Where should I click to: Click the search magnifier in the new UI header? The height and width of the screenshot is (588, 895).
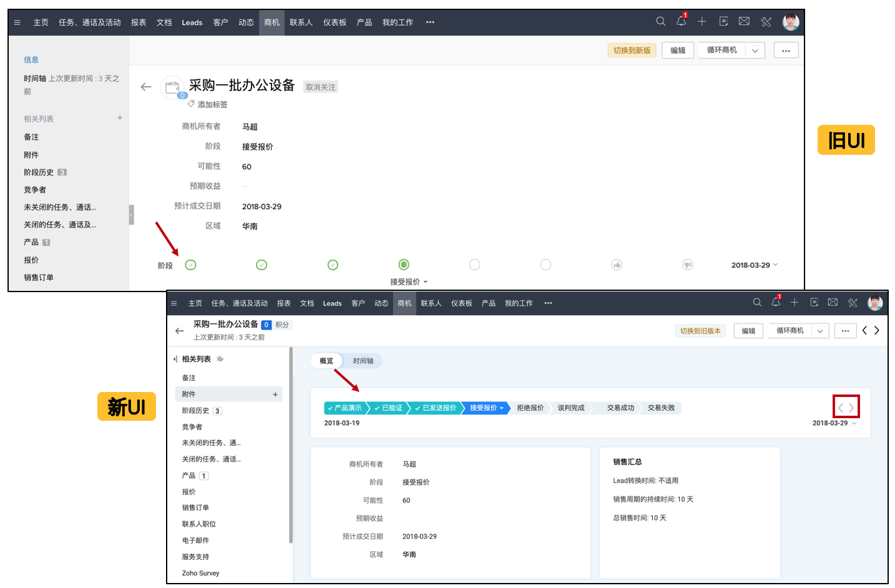tap(757, 302)
